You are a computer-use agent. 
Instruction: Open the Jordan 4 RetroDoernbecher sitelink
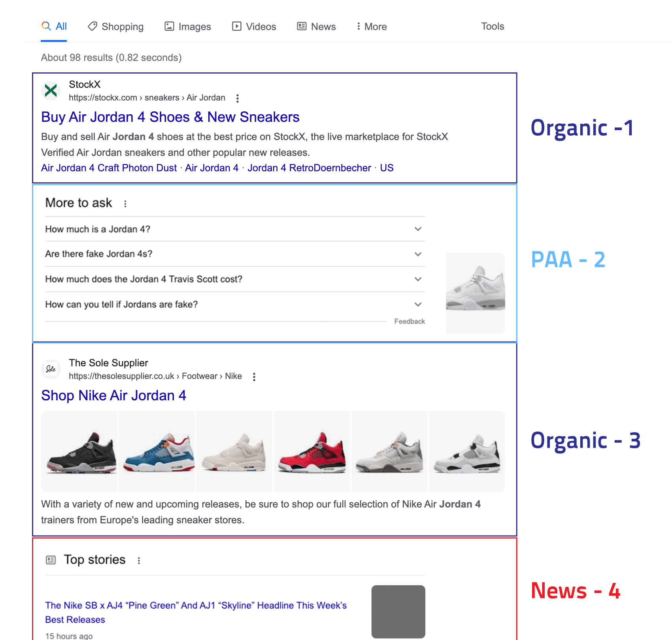click(309, 168)
